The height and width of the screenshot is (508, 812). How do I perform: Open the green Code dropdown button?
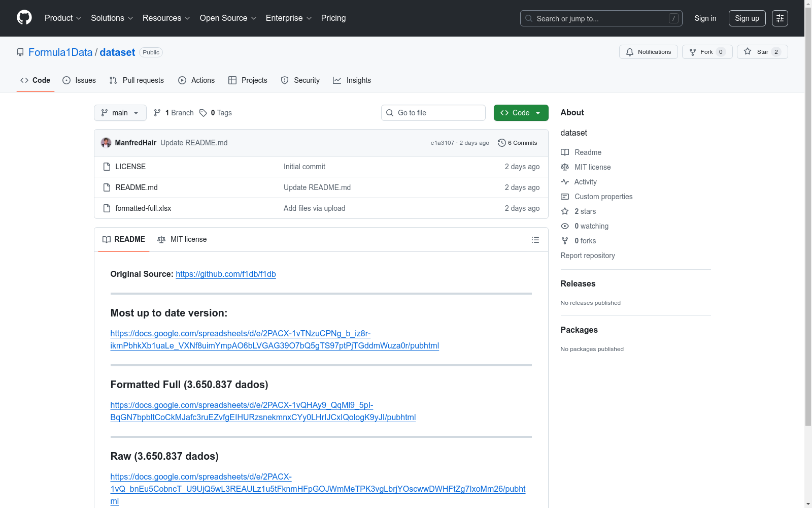tap(521, 113)
